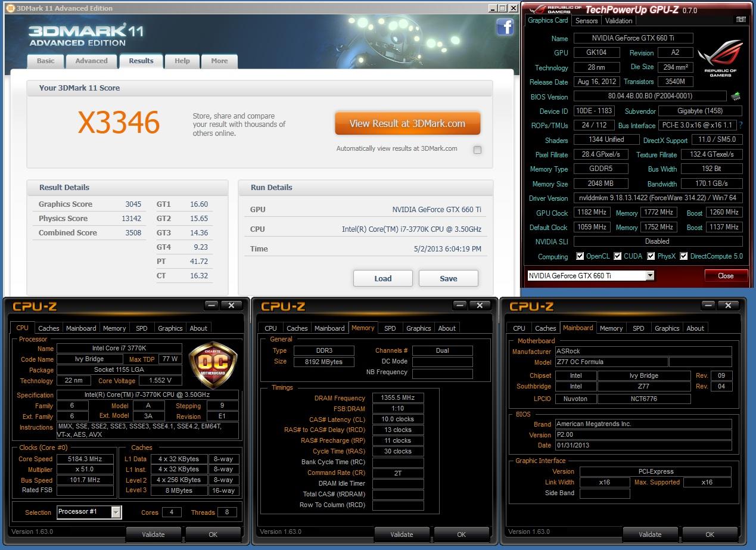Open Memory tab in right CPU-Z window

(611, 328)
